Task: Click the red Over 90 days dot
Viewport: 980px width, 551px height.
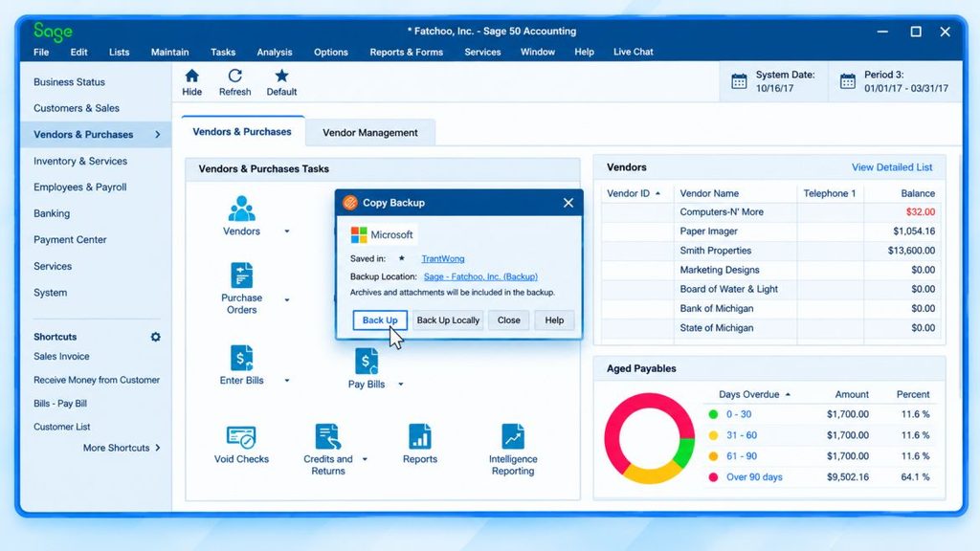Action: click(x=713, y=477)
